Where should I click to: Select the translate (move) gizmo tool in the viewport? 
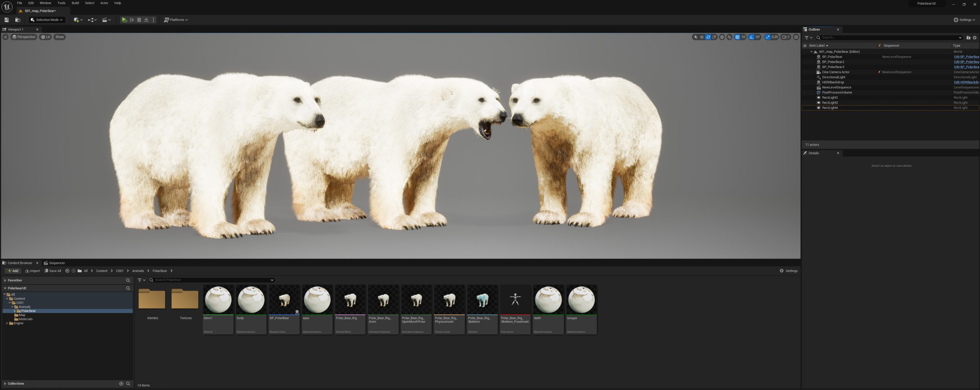702,37
